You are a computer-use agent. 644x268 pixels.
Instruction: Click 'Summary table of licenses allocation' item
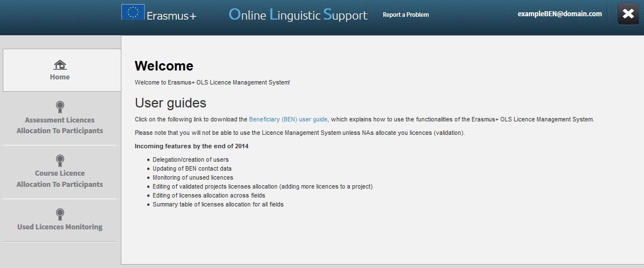coord(218,204)
